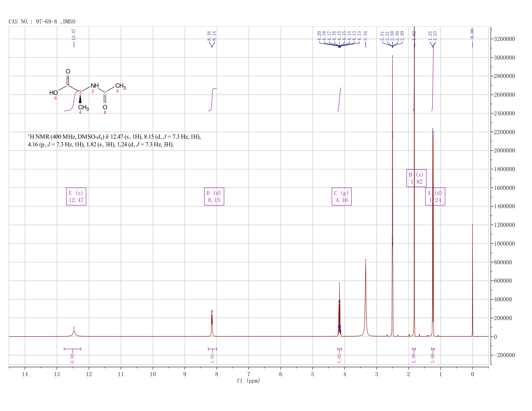Click the CAS NO. 97-69-8 title text

pyautogui.click(x=42, y=22)
